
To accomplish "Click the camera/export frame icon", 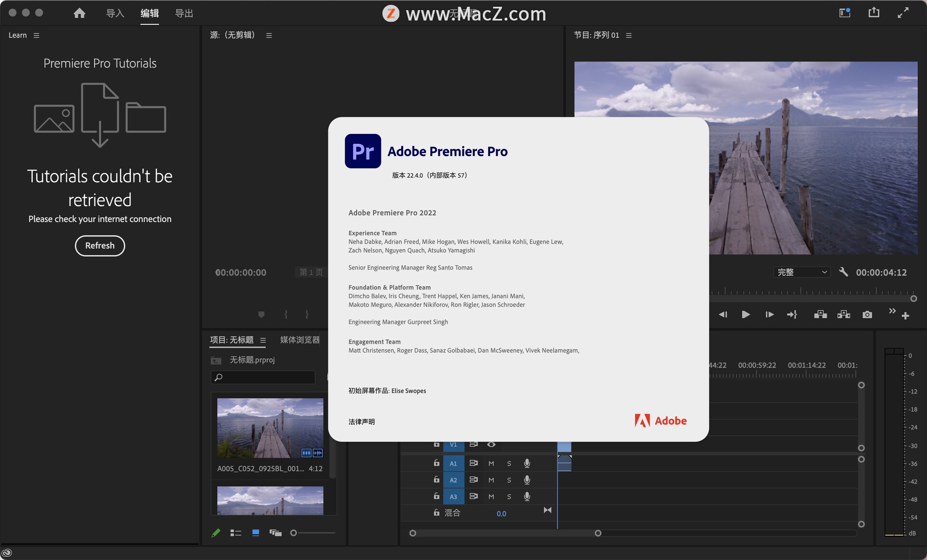I will [869, 314].
